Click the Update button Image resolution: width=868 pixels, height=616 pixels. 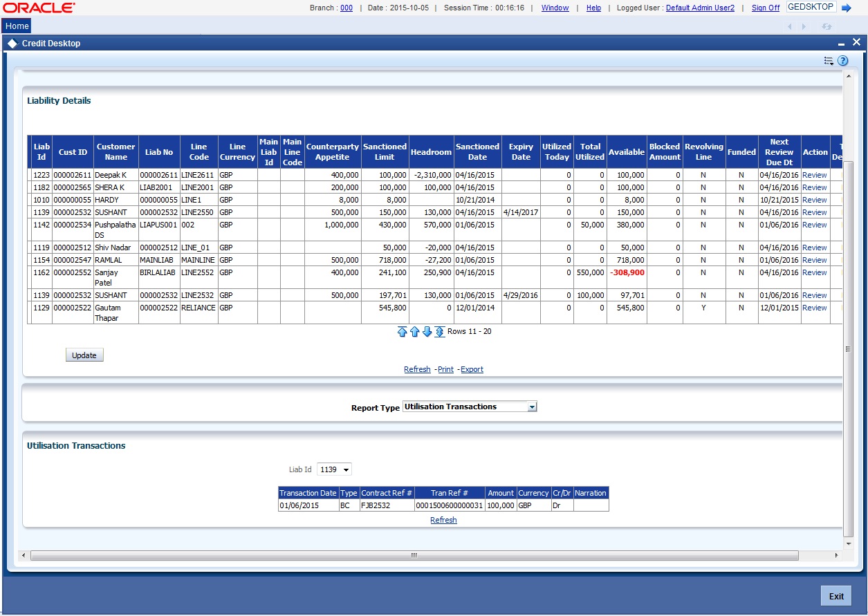[x=84, y=355]
